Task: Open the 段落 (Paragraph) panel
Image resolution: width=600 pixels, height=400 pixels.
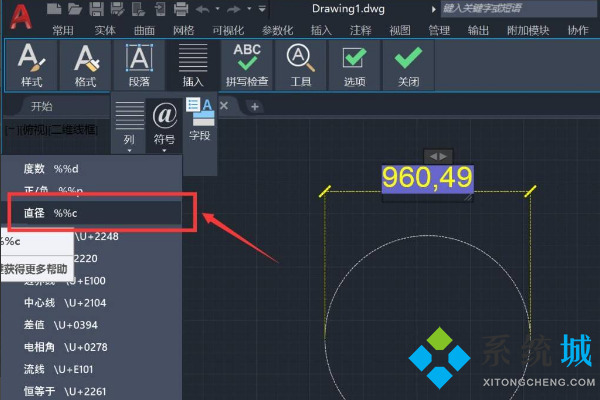Action: pyautogui.click(x=137, y=65)
